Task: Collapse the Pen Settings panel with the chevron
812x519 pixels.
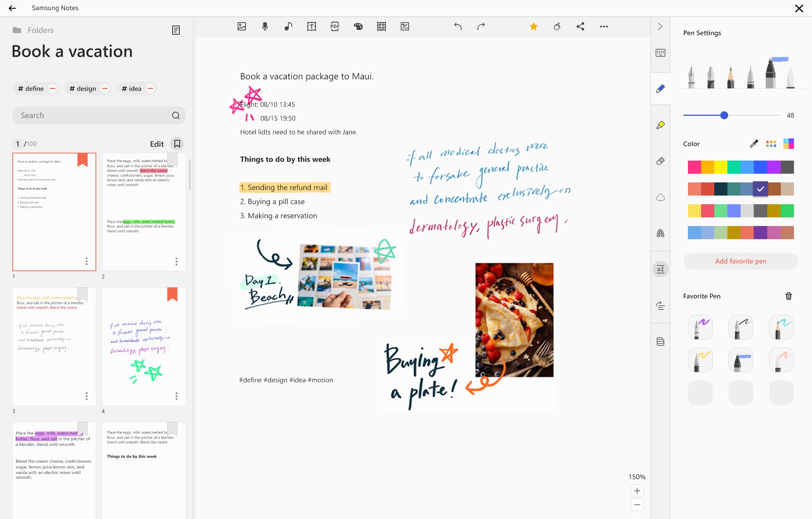Action: [660, 26]
